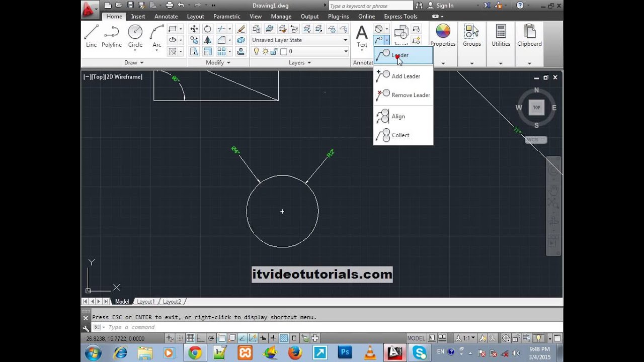Toggle Polar Tracking in status bar
Screen dimensions: 644x362
pyautogui.click(x=211, y=338)
